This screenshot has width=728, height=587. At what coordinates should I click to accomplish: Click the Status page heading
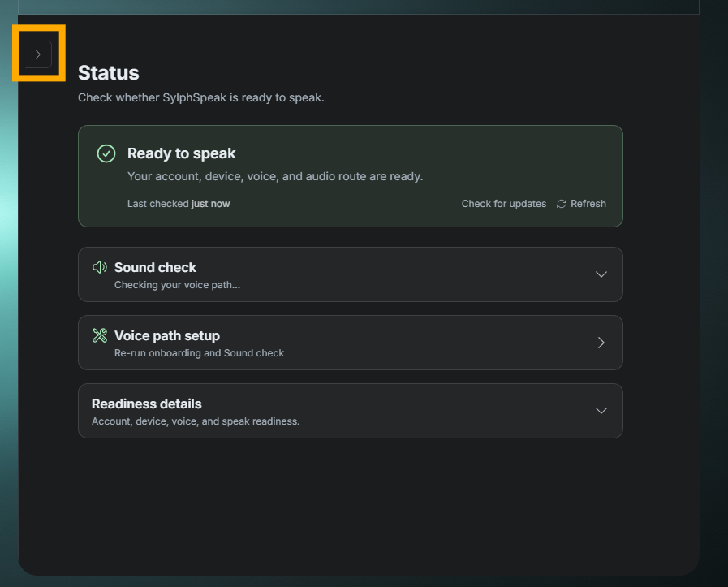[109, 73]
